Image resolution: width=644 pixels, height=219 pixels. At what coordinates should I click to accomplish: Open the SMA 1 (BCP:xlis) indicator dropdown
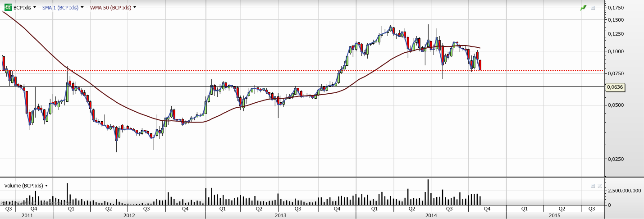[x=82, y=8]
